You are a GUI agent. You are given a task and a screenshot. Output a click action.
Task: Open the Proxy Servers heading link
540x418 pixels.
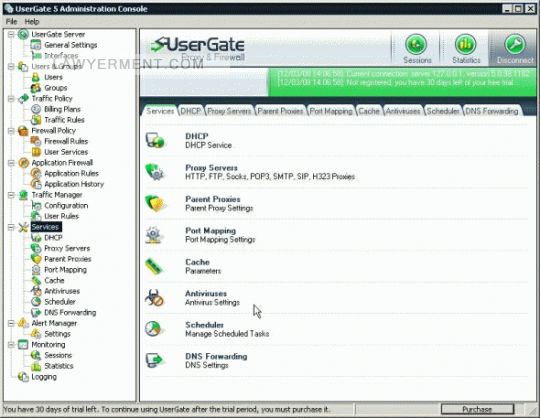211,168
